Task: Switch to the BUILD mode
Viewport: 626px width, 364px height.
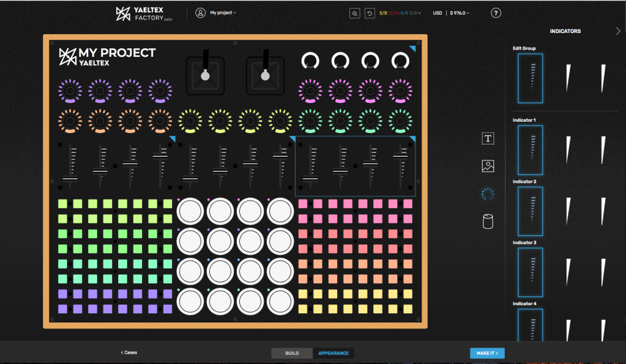Action: click(292, 353)
